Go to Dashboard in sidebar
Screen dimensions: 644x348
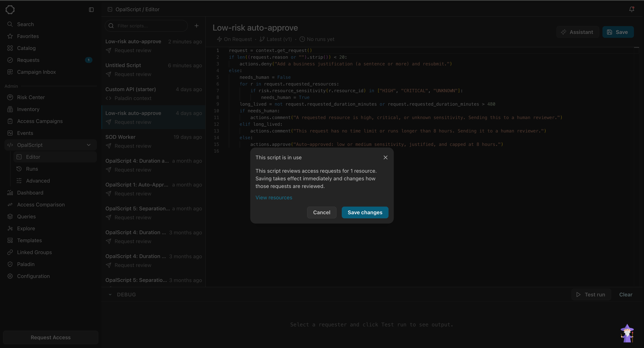tap(50, 193)
